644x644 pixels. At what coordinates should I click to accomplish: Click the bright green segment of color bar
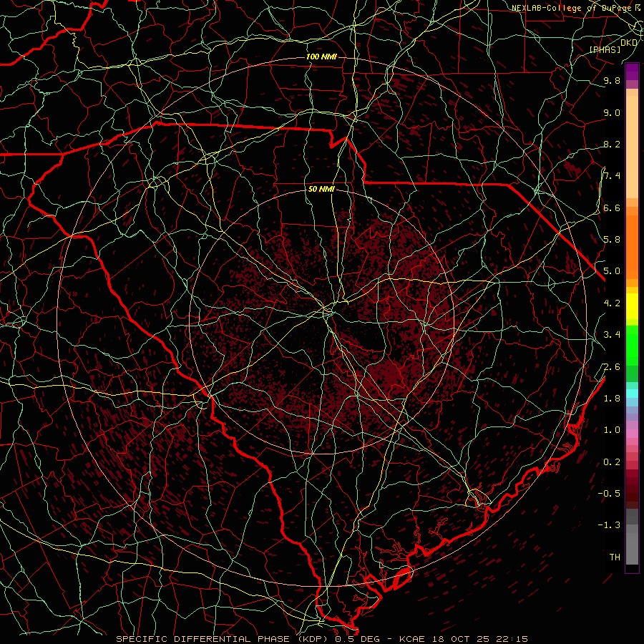click(x=632, y=346)
